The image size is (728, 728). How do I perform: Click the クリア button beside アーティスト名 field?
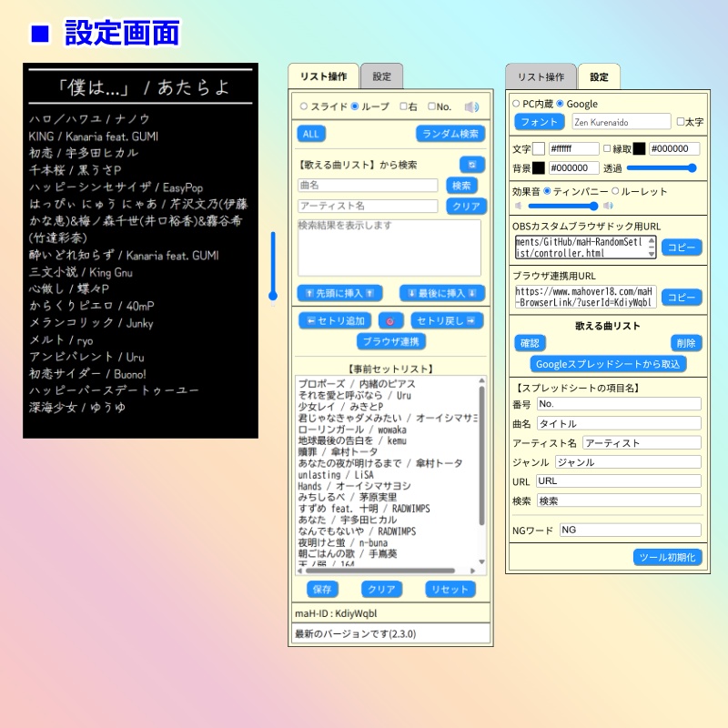[x=466, y=207]
